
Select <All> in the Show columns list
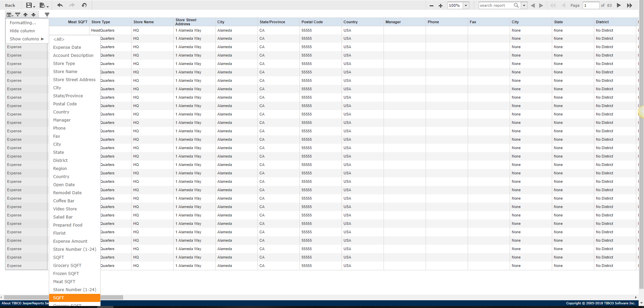[75, 39]
